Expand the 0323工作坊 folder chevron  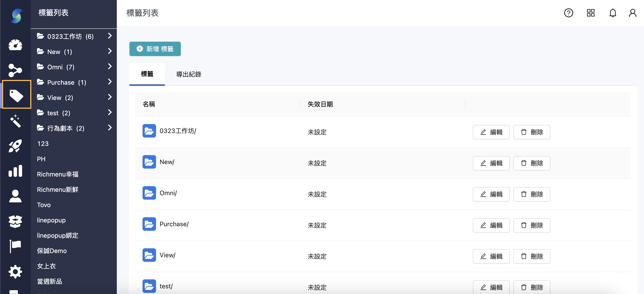[x=110, y=36]
